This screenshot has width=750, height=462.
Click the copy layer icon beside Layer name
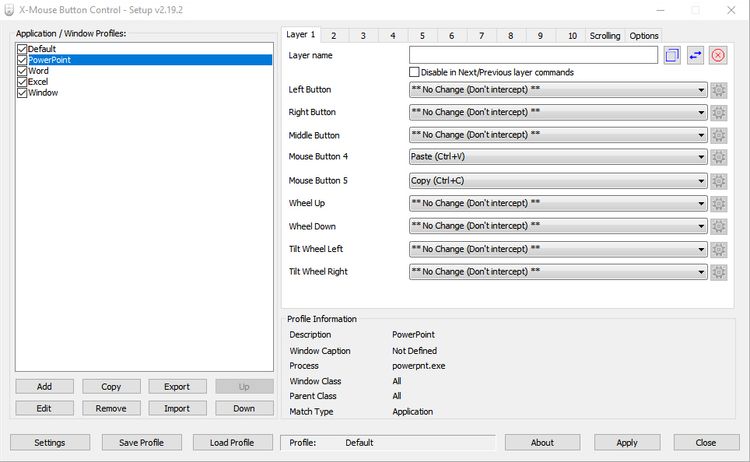coord(672,55)
